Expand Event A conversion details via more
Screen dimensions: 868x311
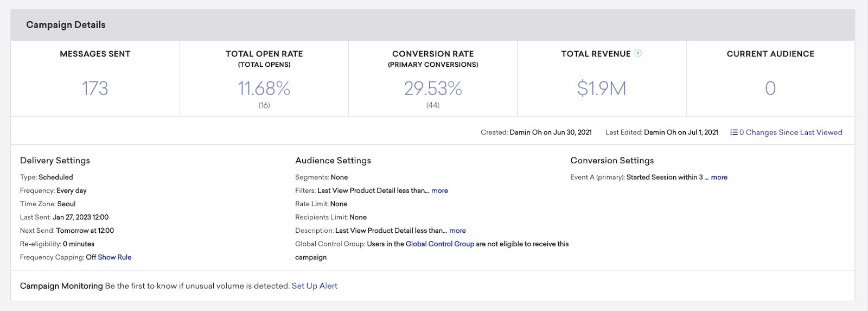(x=719, y=177)
